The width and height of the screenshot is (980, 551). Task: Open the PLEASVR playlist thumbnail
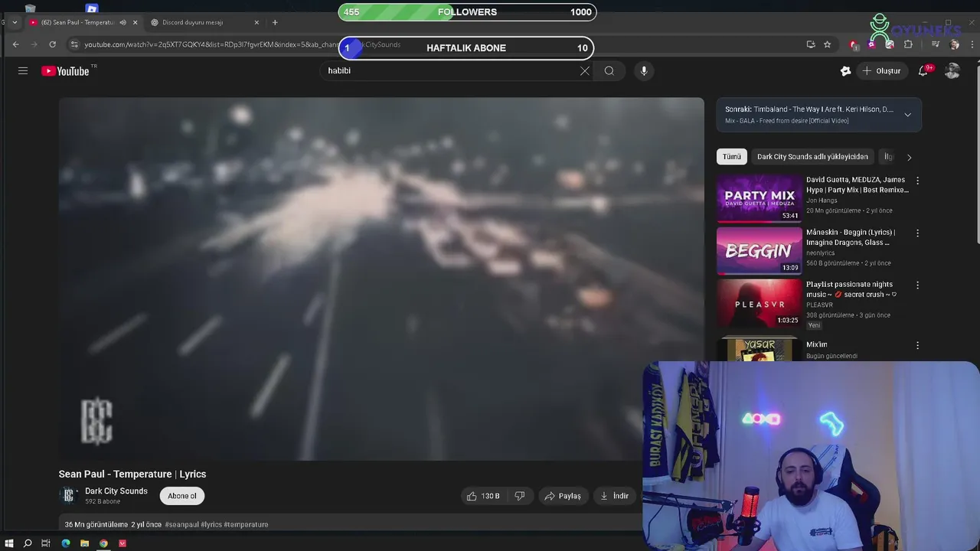click(x=759, y=302)
